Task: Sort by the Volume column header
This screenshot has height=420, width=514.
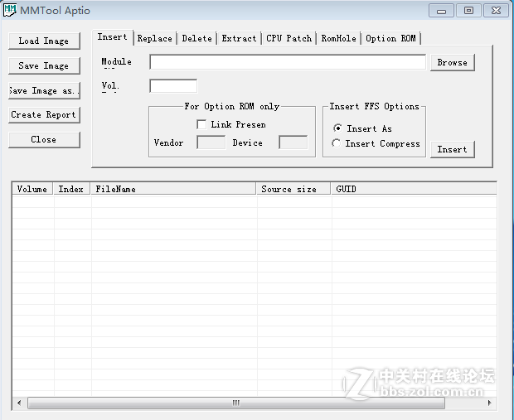Action: tap(32, 189)
